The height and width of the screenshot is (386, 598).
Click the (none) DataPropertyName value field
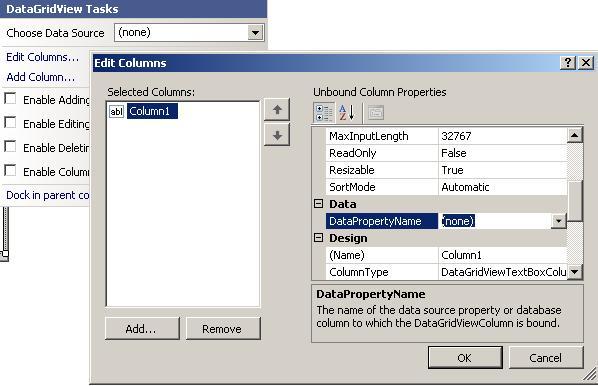495,221
